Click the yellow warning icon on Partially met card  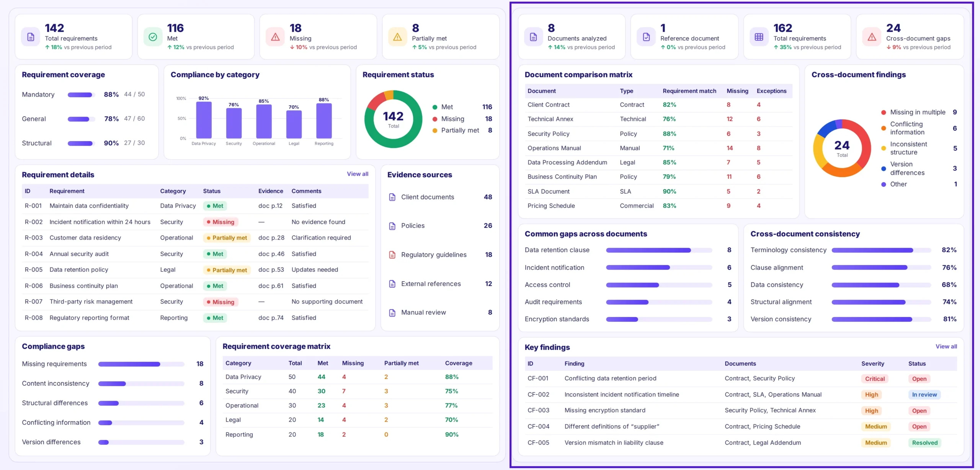click(x=398, y=37)
